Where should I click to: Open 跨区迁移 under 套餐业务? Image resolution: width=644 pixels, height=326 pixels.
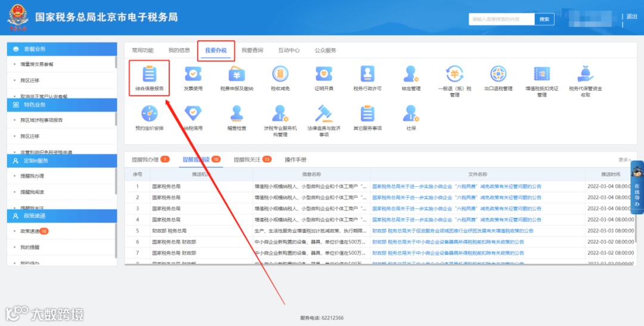(x=30, y=80)
